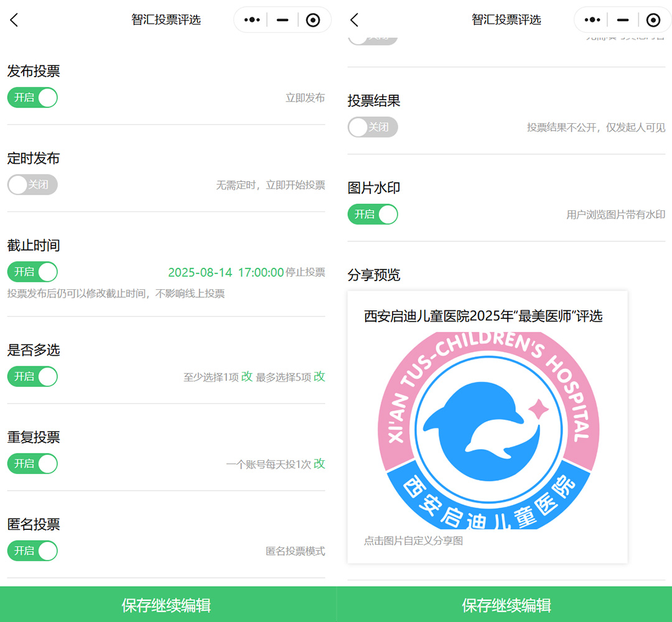Click note 投票发布后仍可以修改截止时间

pos(116,294)
